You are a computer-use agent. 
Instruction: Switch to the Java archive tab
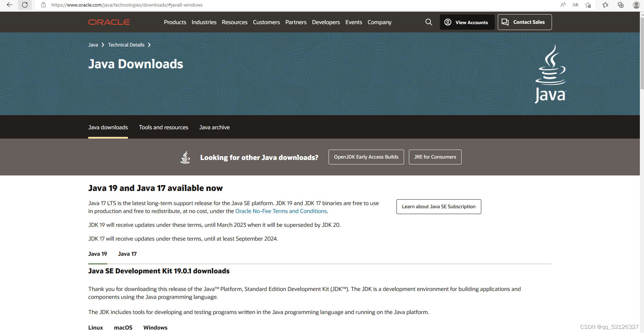pos(214,127)
